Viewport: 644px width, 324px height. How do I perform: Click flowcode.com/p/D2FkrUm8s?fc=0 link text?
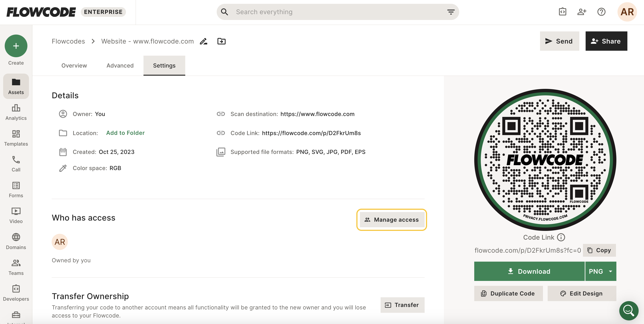tap(528, 250)
